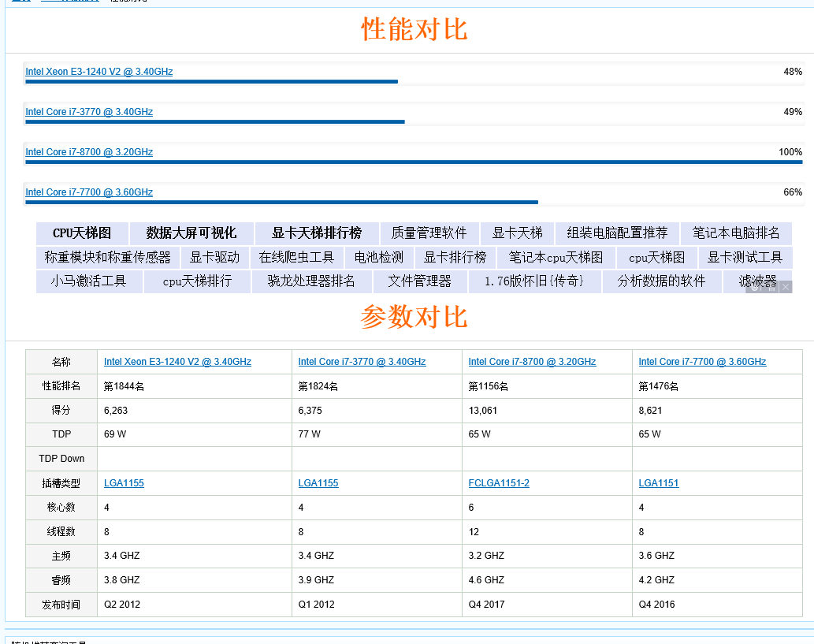Click the 66% i7-7700 performance bar

pyautogui.click(x=282, y=202)
